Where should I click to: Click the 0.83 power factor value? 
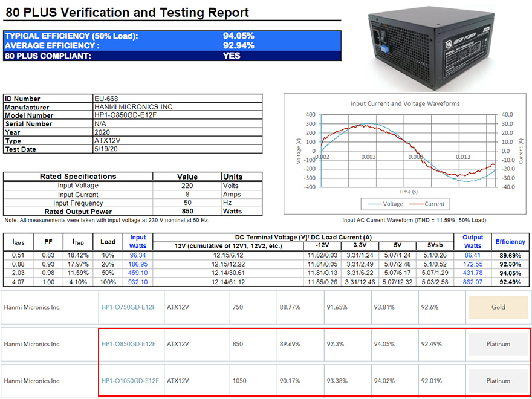[x=48, y=255]
